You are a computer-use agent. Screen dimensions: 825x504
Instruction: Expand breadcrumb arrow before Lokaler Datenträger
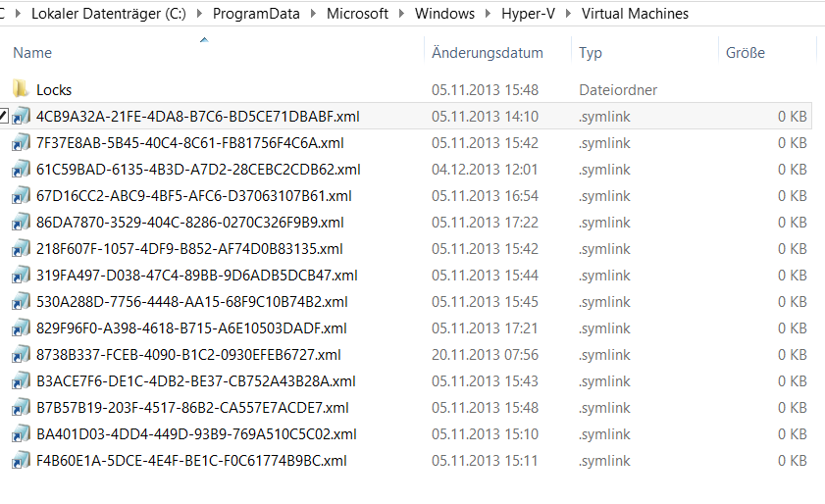pyautogui.click(x=18, y=13)
